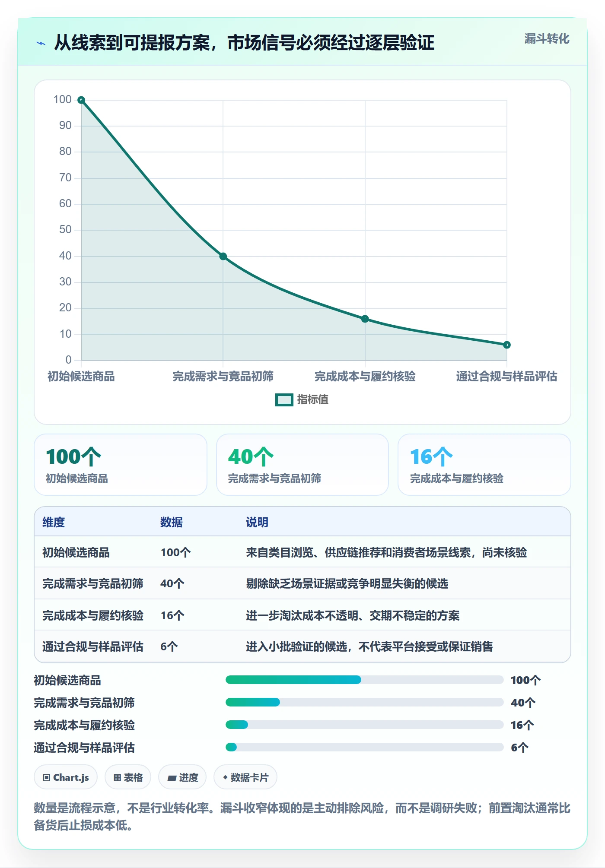
Task: Click y-axis label 50
Action: tap(65, 230)
